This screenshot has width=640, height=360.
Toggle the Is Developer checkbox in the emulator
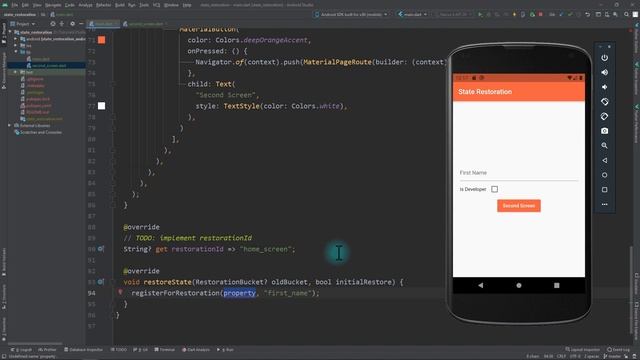click(494, 189)
